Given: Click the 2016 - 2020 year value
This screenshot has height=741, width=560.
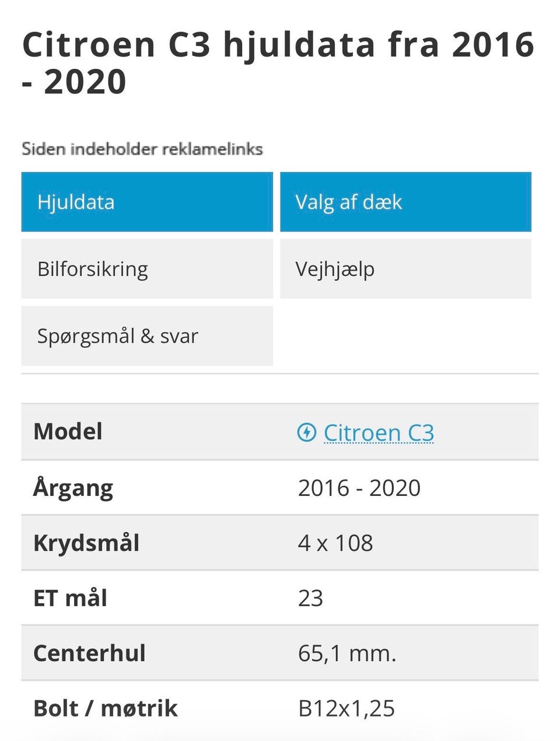Looking at the screenshot, I should pos(359,488).
